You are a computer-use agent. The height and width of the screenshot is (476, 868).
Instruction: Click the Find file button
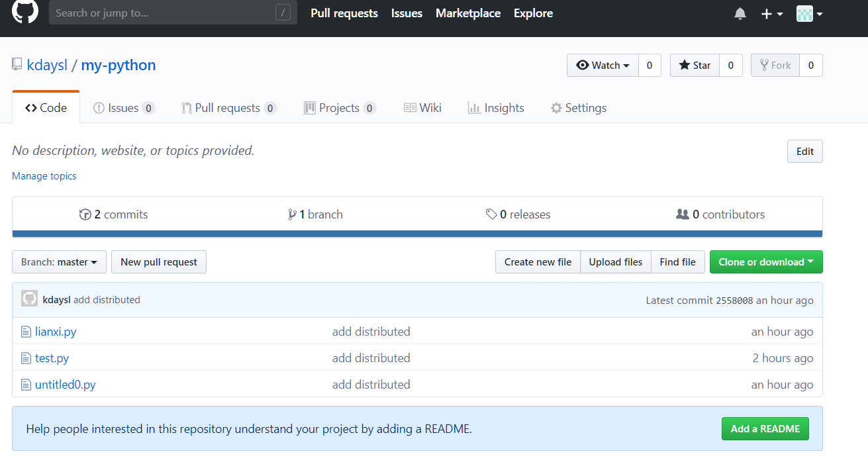coord(678,262)
